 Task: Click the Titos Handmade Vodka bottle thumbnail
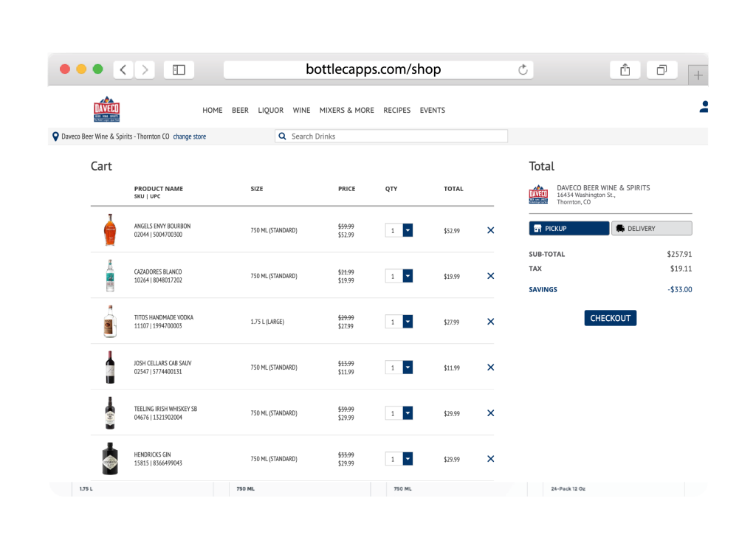(x=110, y=321)
